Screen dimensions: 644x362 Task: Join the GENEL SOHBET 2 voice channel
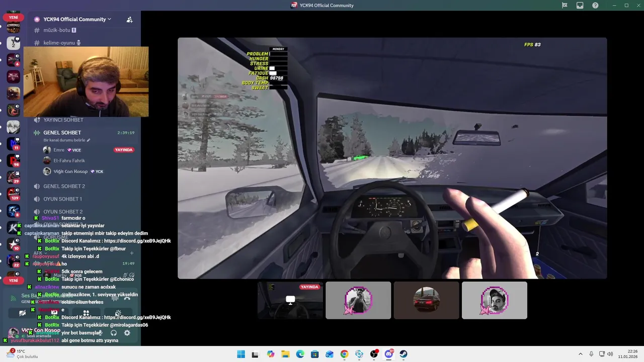click(x=64, y=186)
